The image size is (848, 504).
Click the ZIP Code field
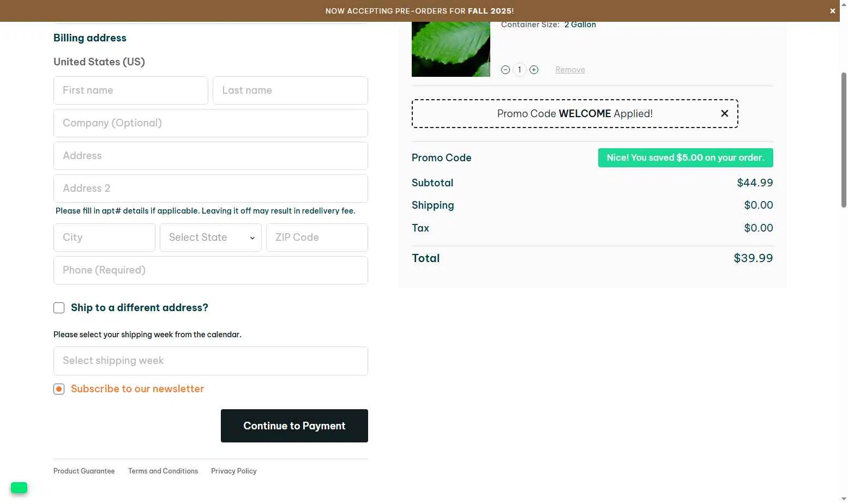pyautogui.click(x=317, y=238)
